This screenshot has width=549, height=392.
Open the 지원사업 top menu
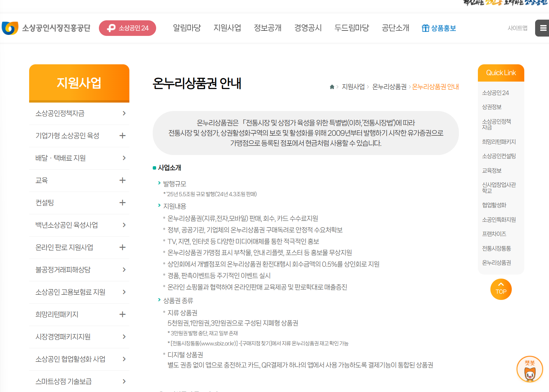(227, 28)
